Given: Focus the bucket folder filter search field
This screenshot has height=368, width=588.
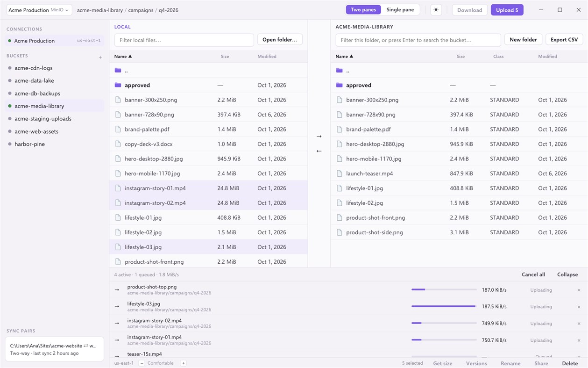Looking at the screenshot, I should coord(418,40).
